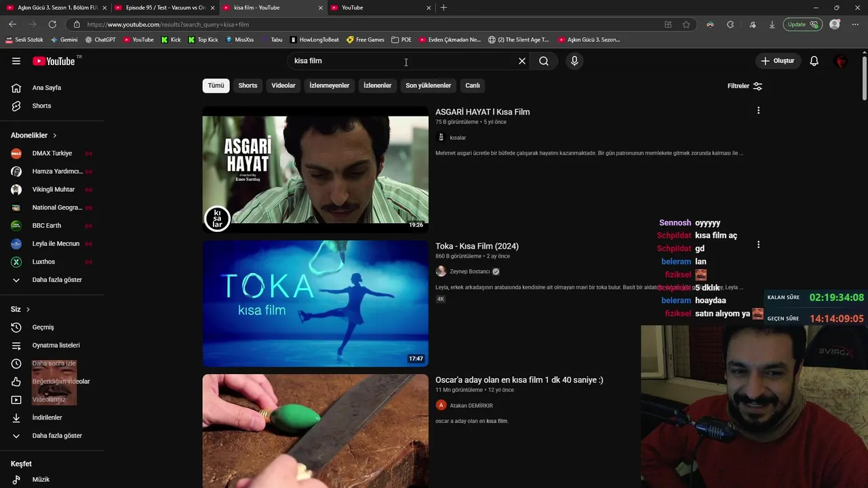This screenshot has width=868, height=488.
Task: Open the ChatGPT bookmark
Action: [x=100, y=39]
